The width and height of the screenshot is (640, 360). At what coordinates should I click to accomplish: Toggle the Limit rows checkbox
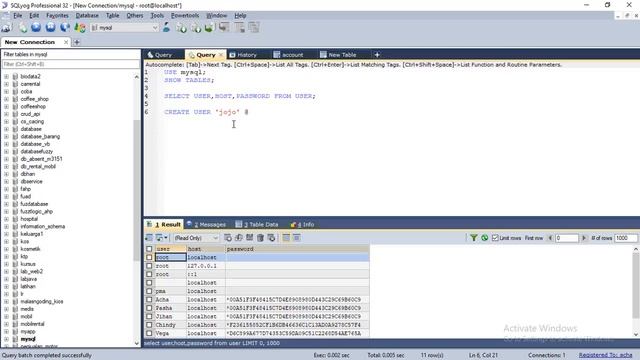click(495, 238)
